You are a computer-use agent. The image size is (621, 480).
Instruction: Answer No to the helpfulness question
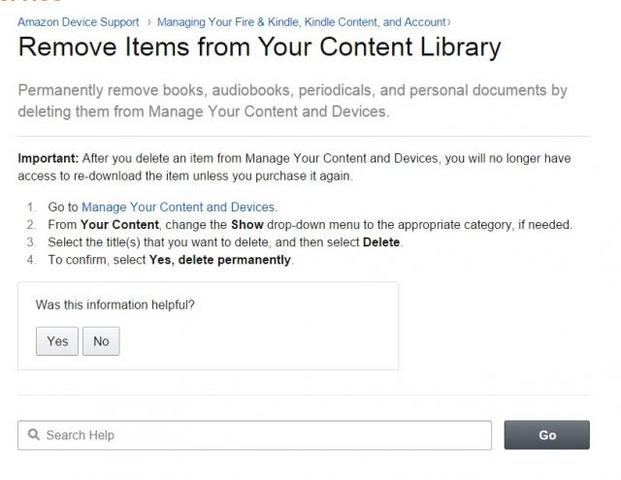click(101, 341)
